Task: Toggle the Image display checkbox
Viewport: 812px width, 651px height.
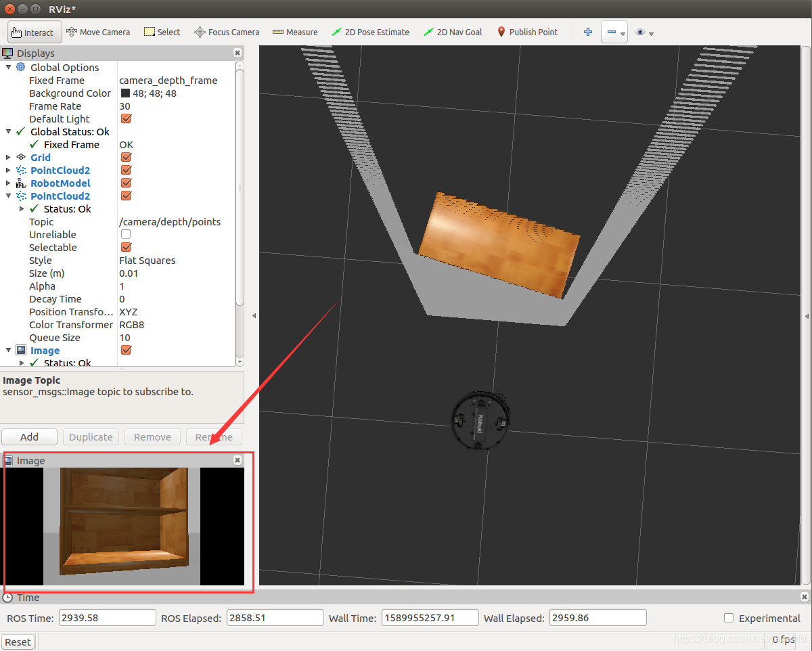Action: click(126, 350)
